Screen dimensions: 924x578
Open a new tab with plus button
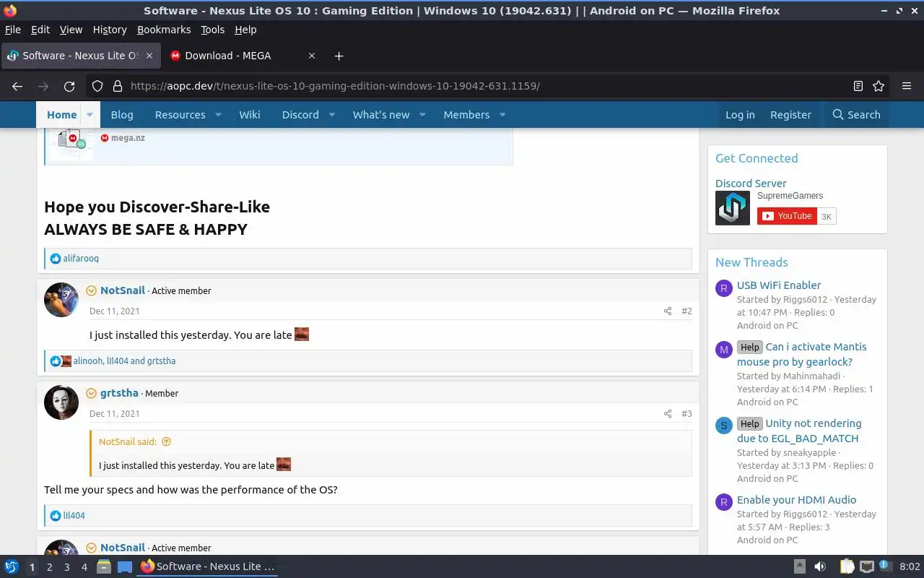point(339,56)
